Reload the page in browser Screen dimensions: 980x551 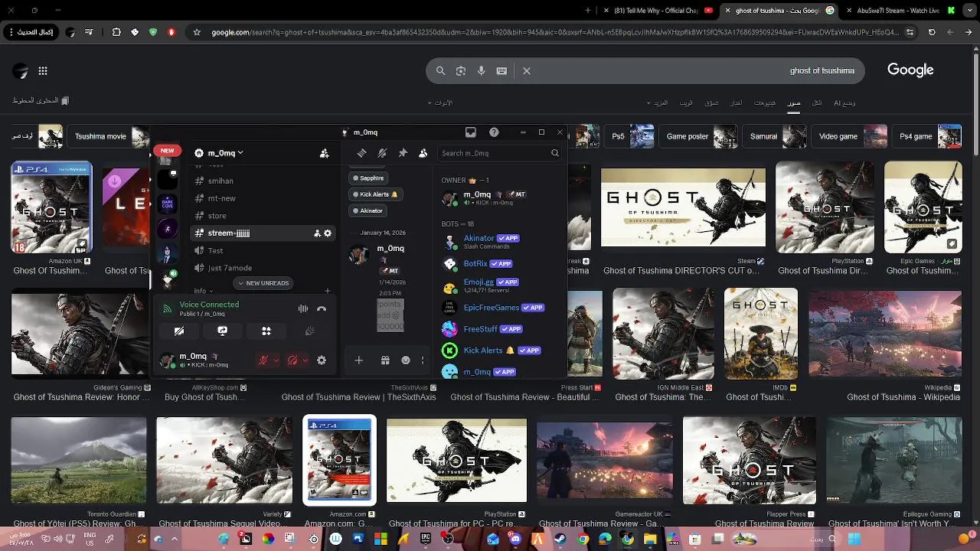pos(932,32)
